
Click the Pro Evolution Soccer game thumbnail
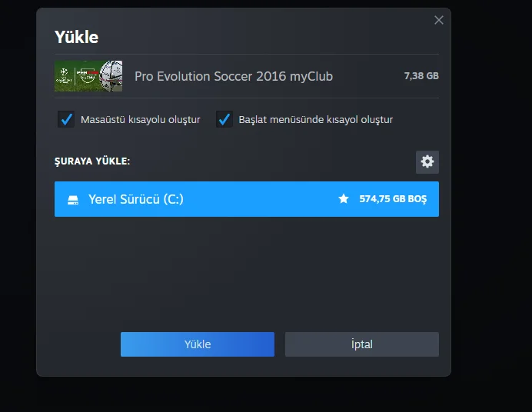coord(88,76)
